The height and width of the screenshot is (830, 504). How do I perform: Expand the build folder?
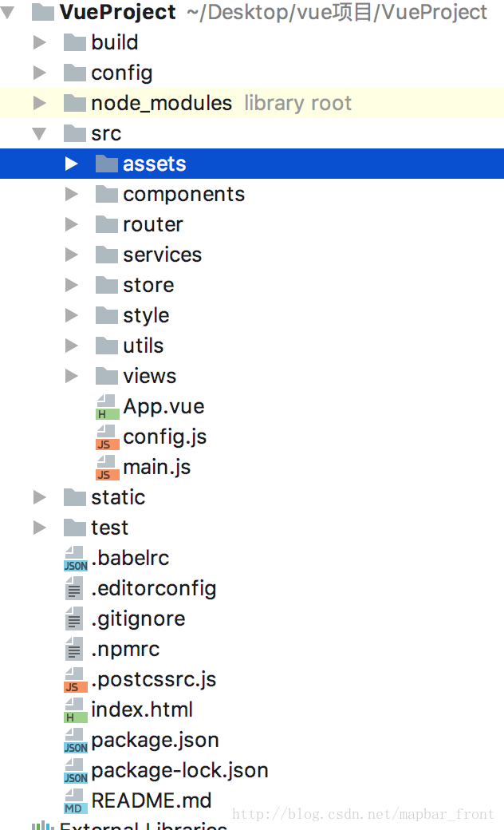(40, 43)
